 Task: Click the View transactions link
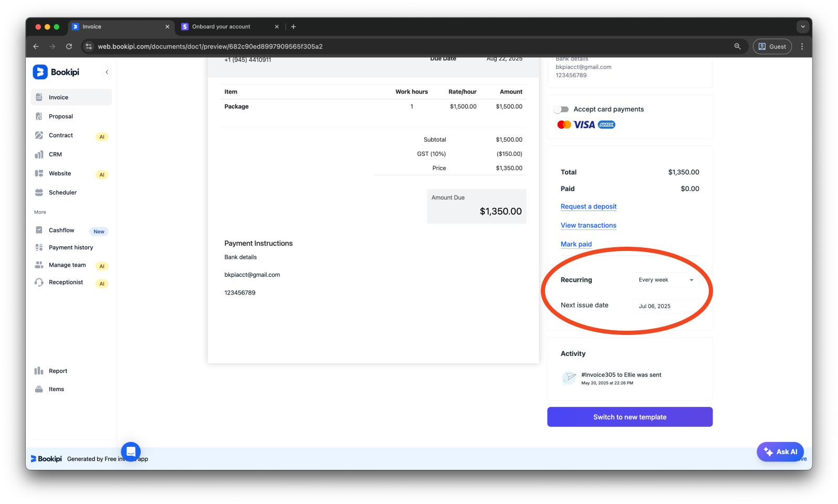click(589, 225)
